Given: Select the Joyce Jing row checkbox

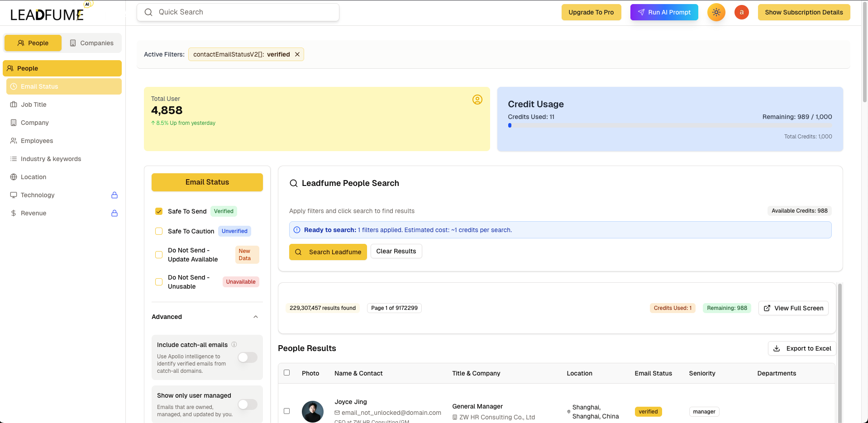Looking at the screenshot, I should [x=286, y=411].
